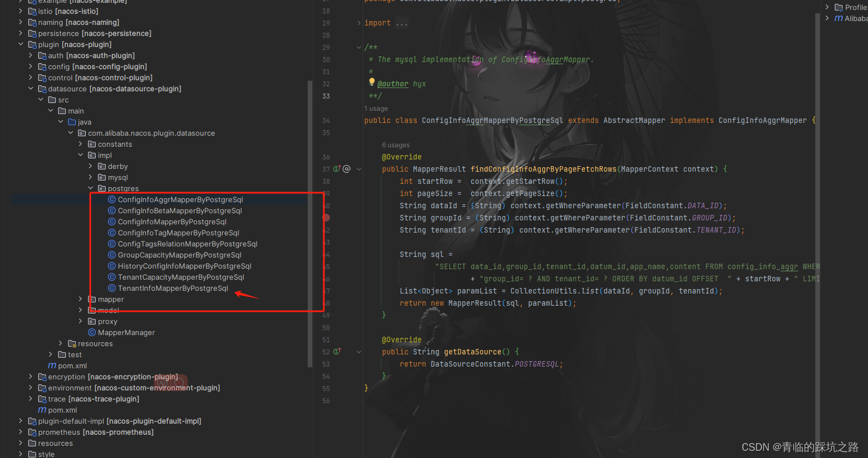Open ConfigInfoBetaMapperByPostgreSql class file
Screen dimensions: 868x458
(x=180, y=210)
